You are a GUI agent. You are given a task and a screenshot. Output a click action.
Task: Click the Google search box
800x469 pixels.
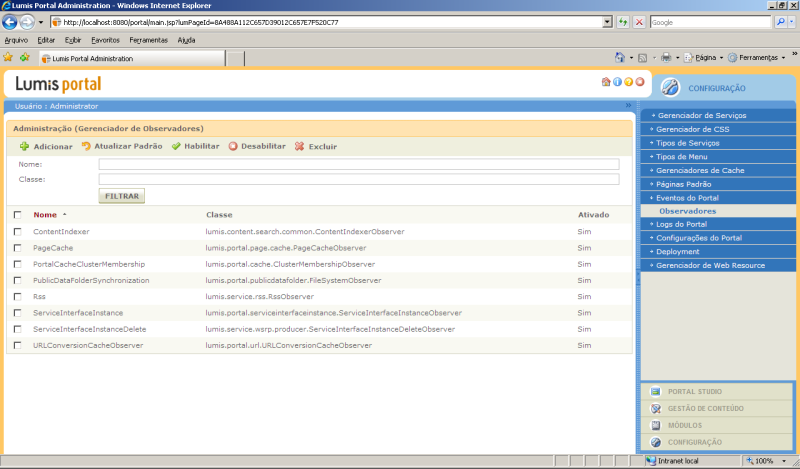[x=710, y=22]
